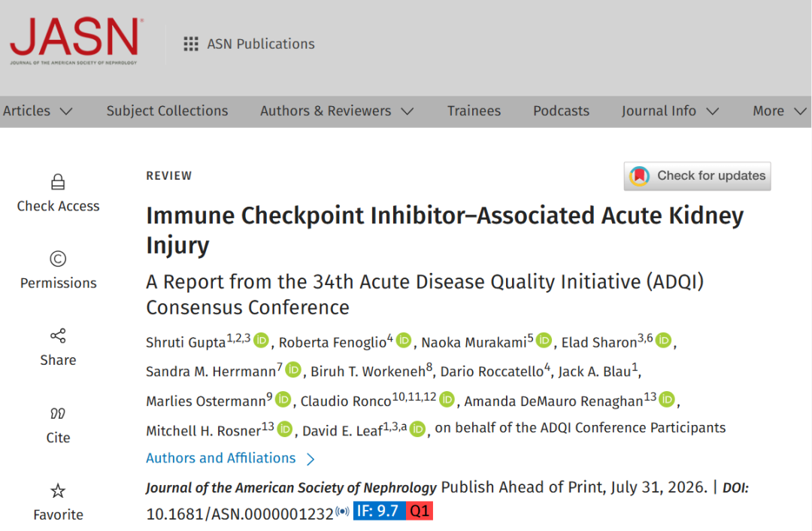Screen dimensions: 812x531
Task: Expand the Articles dropdown menu
Action: (38, 111)
